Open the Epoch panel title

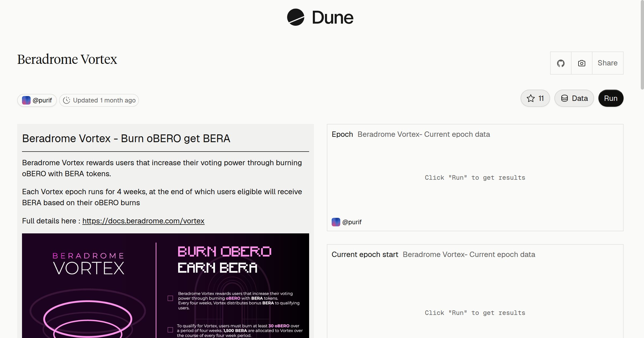pos(342,134)
